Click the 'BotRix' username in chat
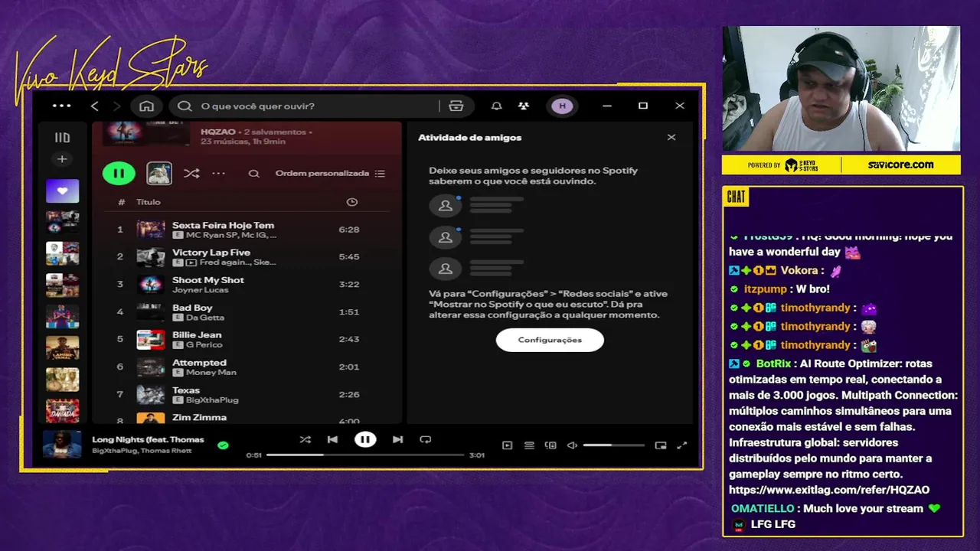 click(775, 364)
